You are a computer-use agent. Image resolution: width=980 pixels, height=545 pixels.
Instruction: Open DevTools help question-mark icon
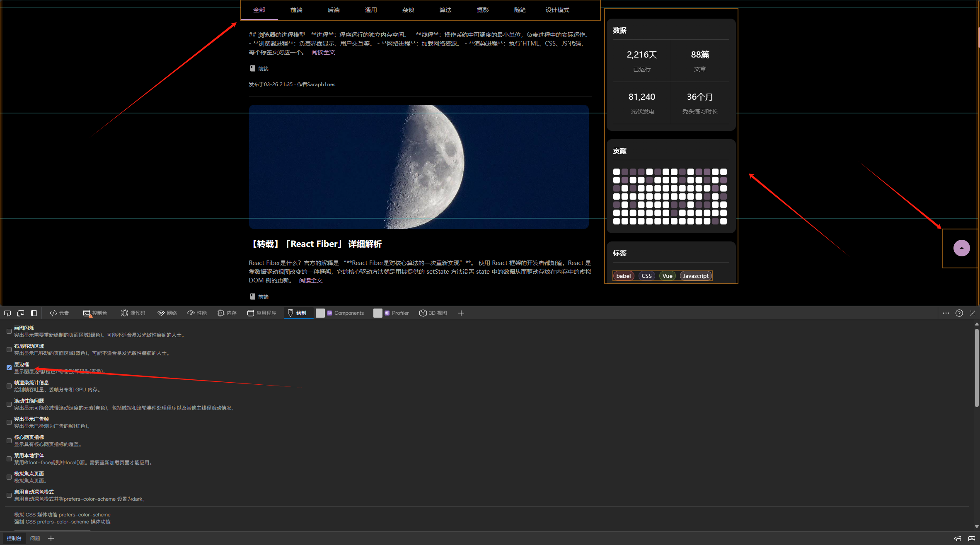point(959,313)
